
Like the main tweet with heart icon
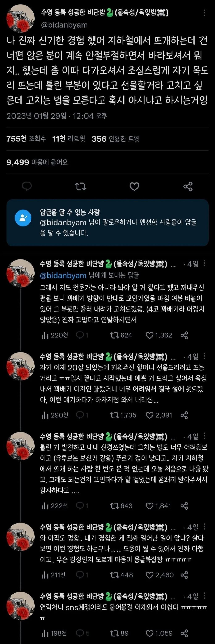[x=134, y=186]
